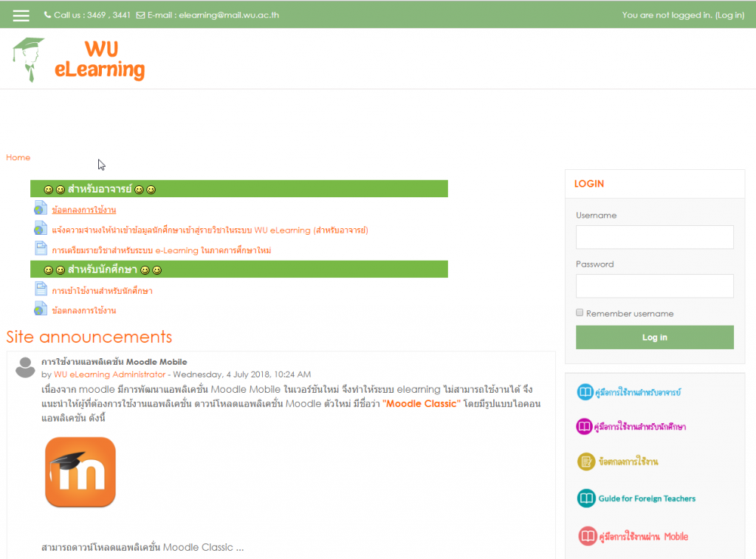Click the orange Moodle Classic app icon
The image size is (756, 559).
tap(80, 472)
